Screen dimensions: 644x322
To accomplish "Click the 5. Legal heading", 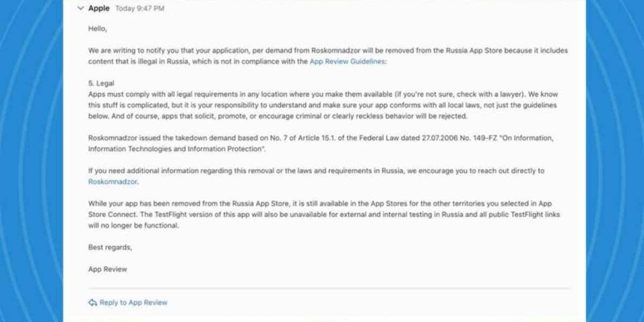I will 101,84.
